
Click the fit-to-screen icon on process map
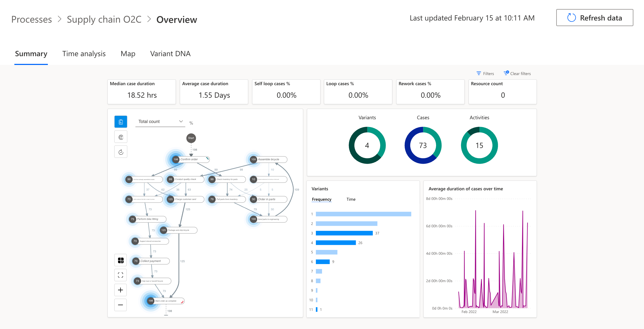click(120, 275)
